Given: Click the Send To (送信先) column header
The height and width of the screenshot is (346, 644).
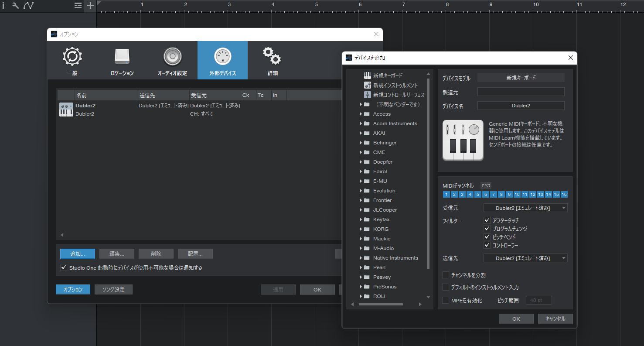Looking at the screenshot, I should pos(164,95).
